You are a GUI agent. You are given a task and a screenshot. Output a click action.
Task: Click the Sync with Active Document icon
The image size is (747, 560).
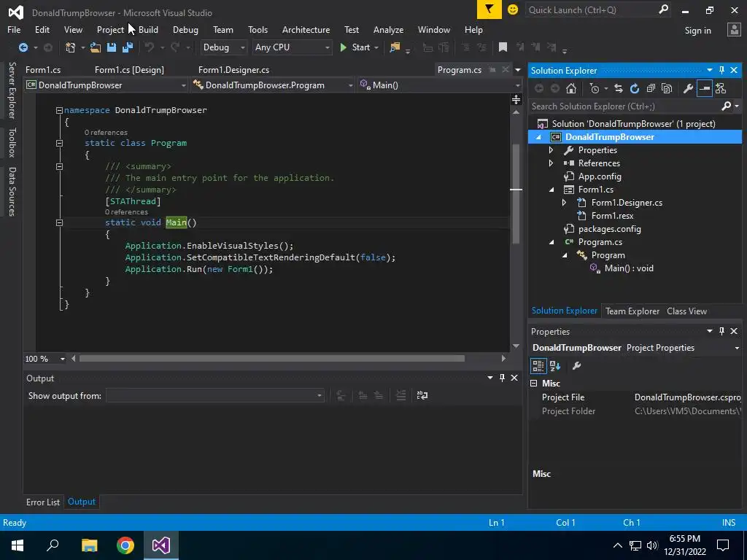(x=619, y=88)
